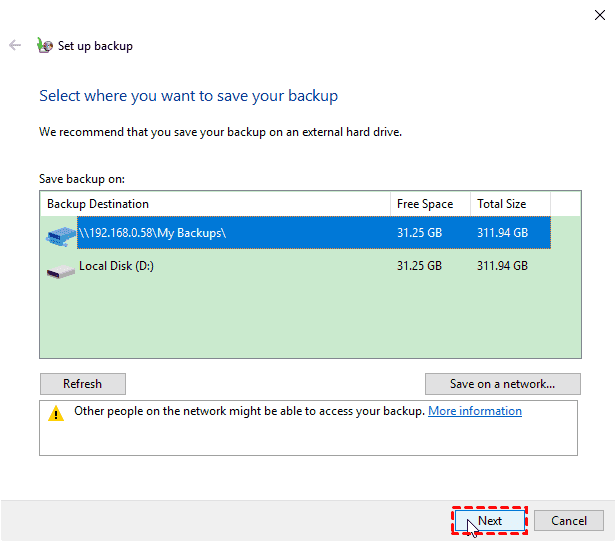Click the Local Disk (D:) drive icon

click(59, 269)
